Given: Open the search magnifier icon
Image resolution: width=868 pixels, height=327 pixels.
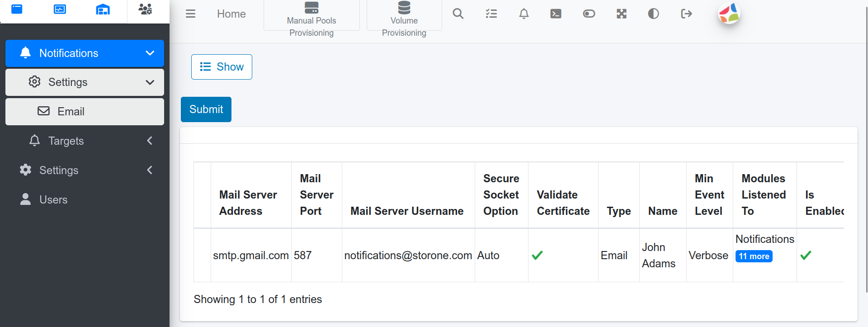Looking at the screenshot, I should [458, 14].
